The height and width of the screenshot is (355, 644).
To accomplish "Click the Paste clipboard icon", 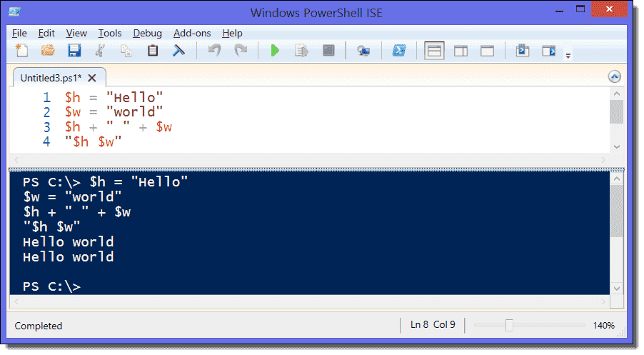I will (153, 51).
